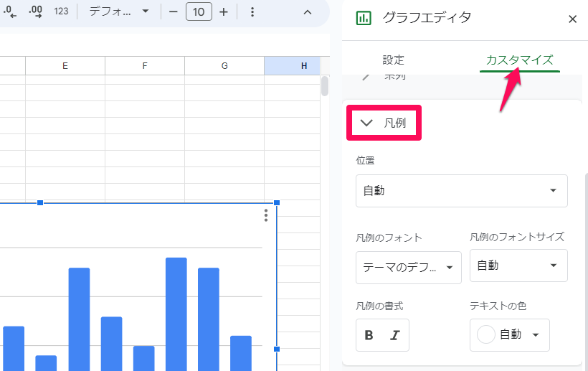588x371 pixels.
Task: Open the 凡例のフォントサイズ dropdown
Action: [x=518, y=266]
